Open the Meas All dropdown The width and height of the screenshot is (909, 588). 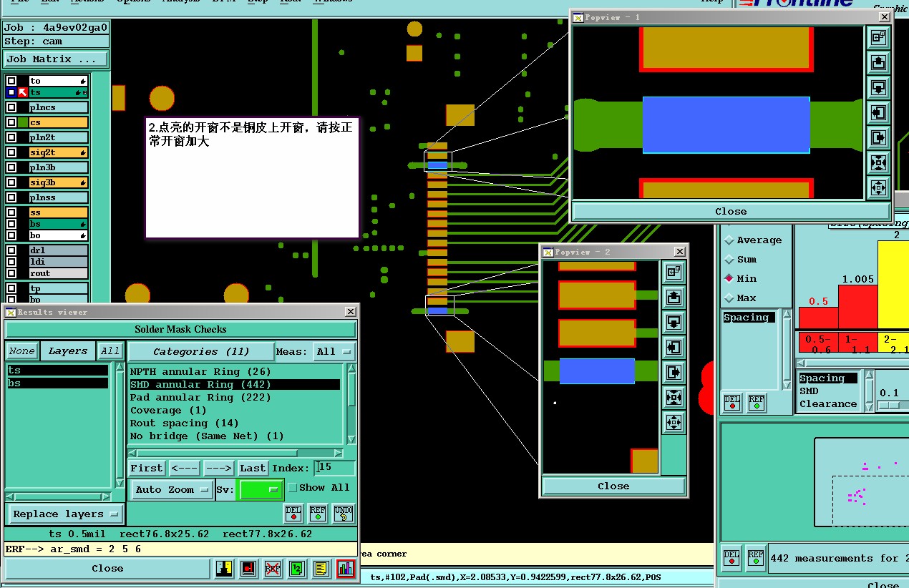[x=335, y=351]
